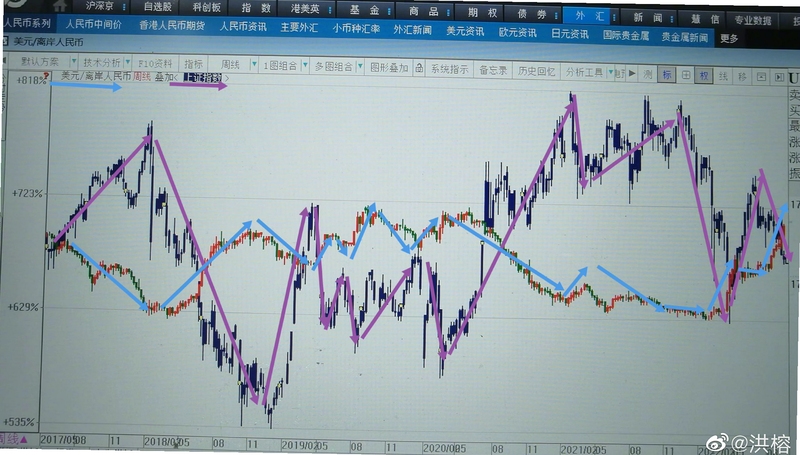Open the dotted menu beside 外汇 tab
This screenshot has height=455, width=800.
614,16
